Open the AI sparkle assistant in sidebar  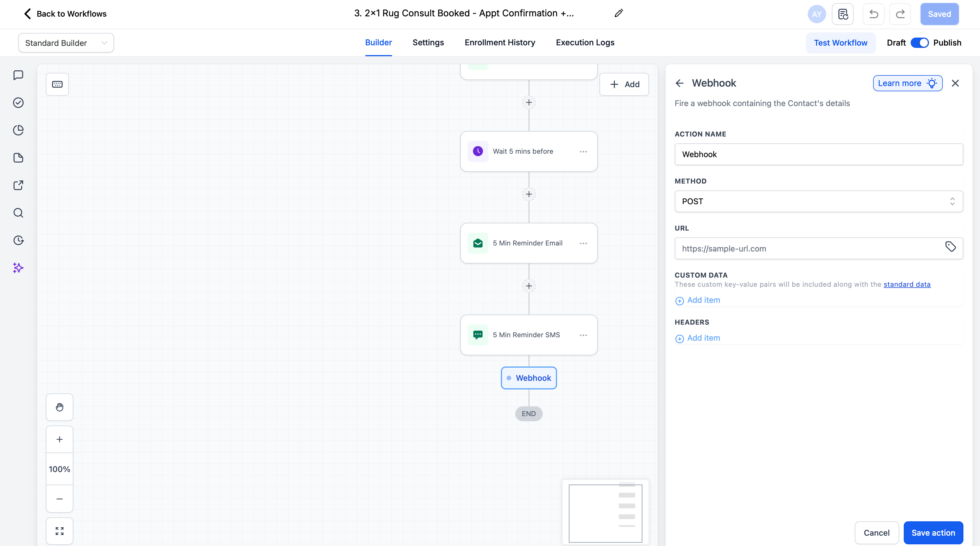pos(18,268)
